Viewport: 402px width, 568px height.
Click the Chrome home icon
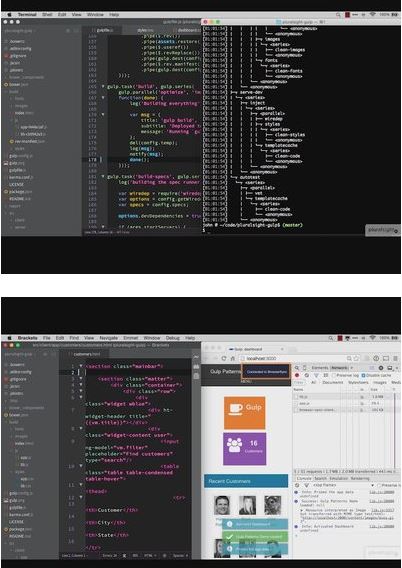coord(233,359)
